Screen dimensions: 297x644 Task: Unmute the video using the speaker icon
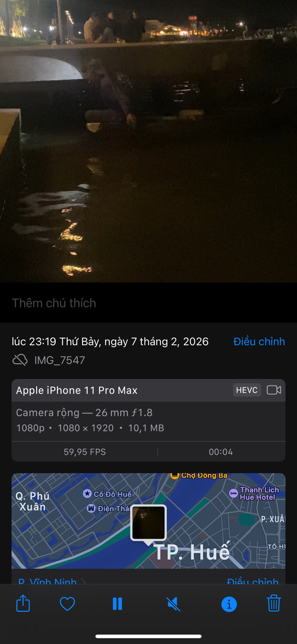click(173, 604)
